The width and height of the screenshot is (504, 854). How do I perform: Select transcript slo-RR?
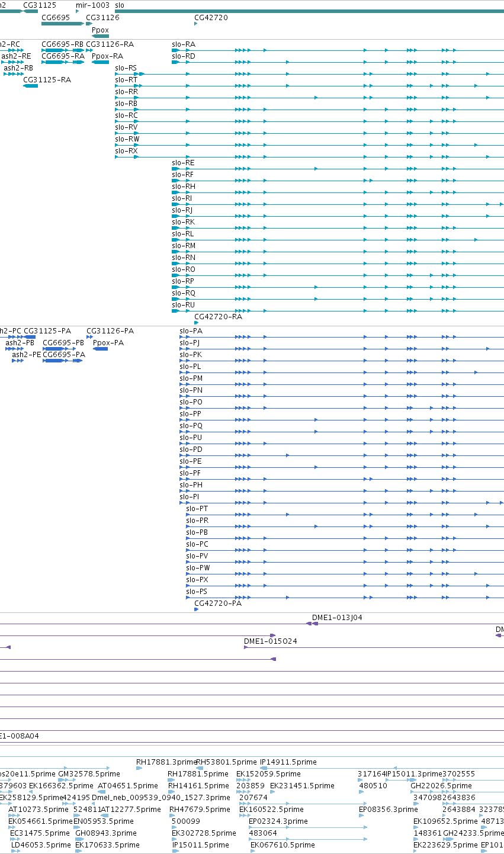tap(126, 92)
